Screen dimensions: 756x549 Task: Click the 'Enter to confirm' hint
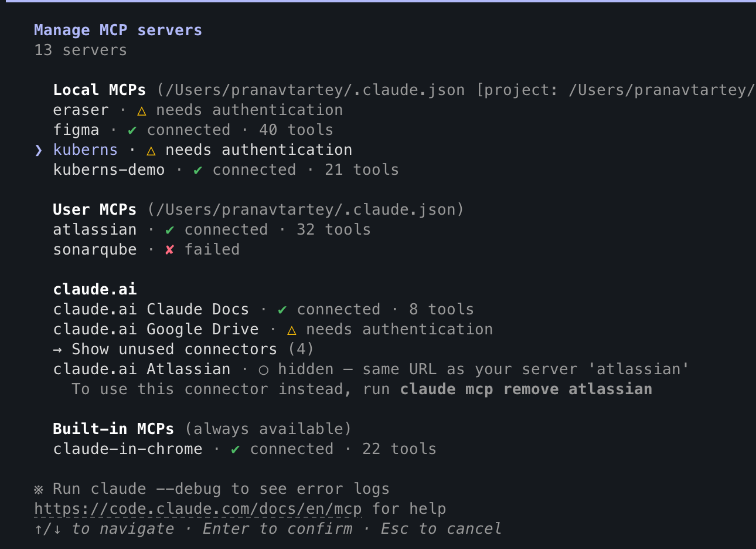click(278, 529)
